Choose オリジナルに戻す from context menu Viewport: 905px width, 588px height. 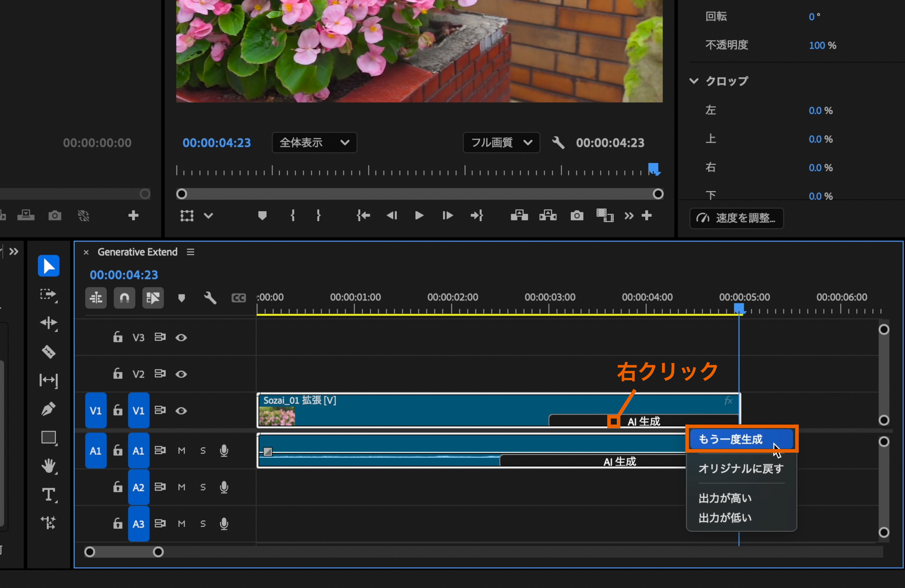tap(740, 469)
